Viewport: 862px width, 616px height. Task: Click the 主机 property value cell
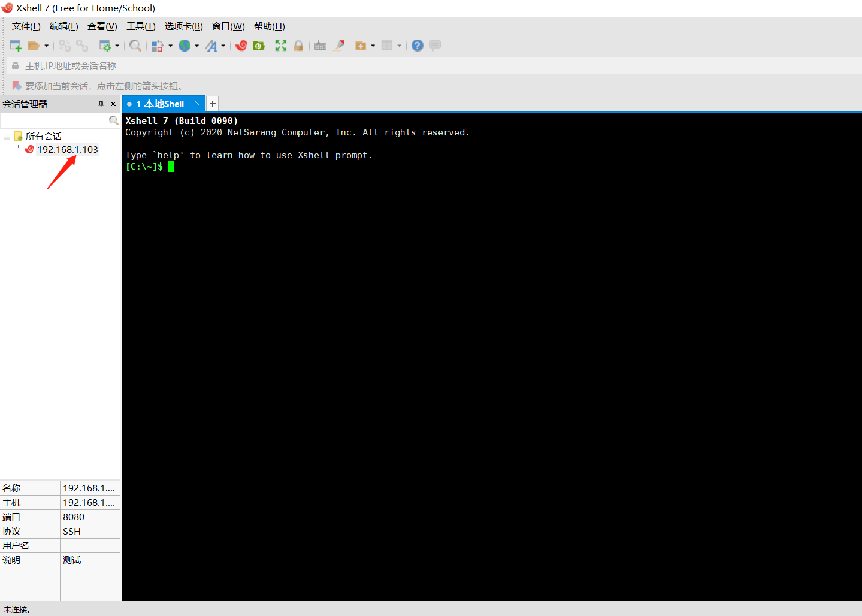(x=90, y=503)
